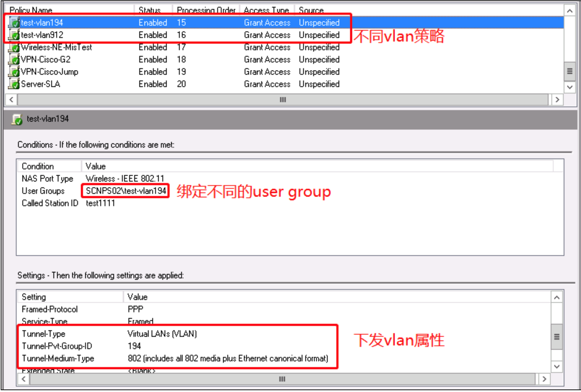Sort policies by Status column header
581x392 pixels.
click(149, 10)
